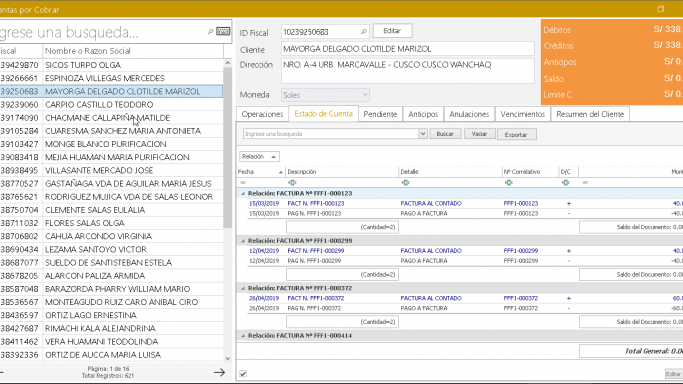The height and width of the screenshot is (384, 683).
Task: Collapse the FACTURA Nº FFF1-000372 group
Action: pos(243,288)
